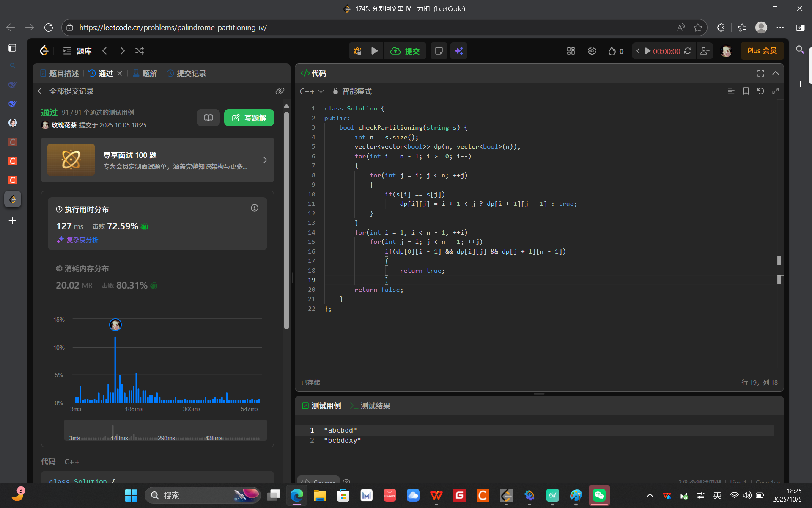Open the debug icon next to run
Viewport: 812px width, 508px height.
tap(357, 51)
